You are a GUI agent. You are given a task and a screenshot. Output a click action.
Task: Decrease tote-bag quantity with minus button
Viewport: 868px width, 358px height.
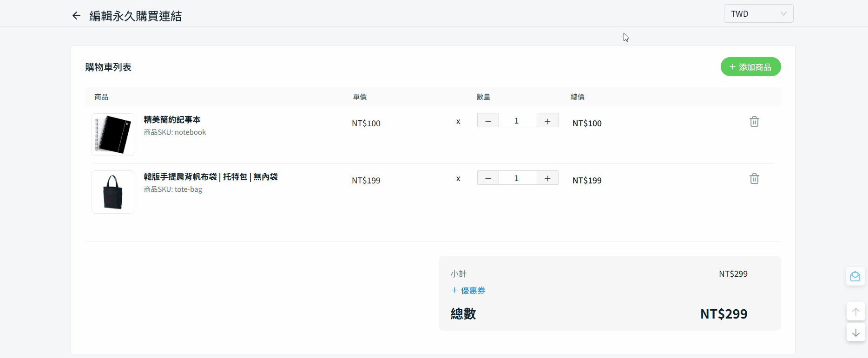[488, 178]
